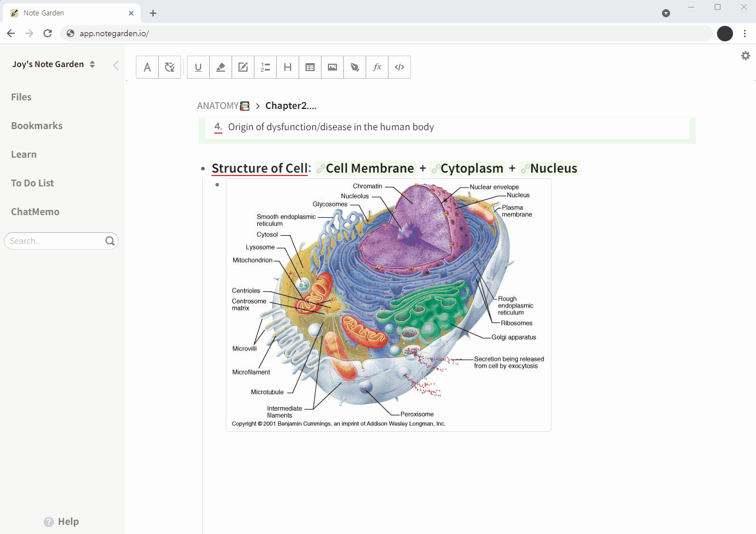Insert a code block
The image size is (756, 534).
point(399,67)
